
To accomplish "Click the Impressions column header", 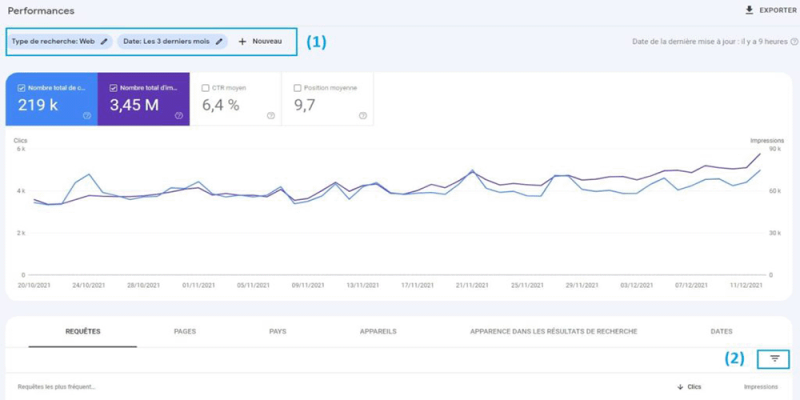I will tap(760, 387).
